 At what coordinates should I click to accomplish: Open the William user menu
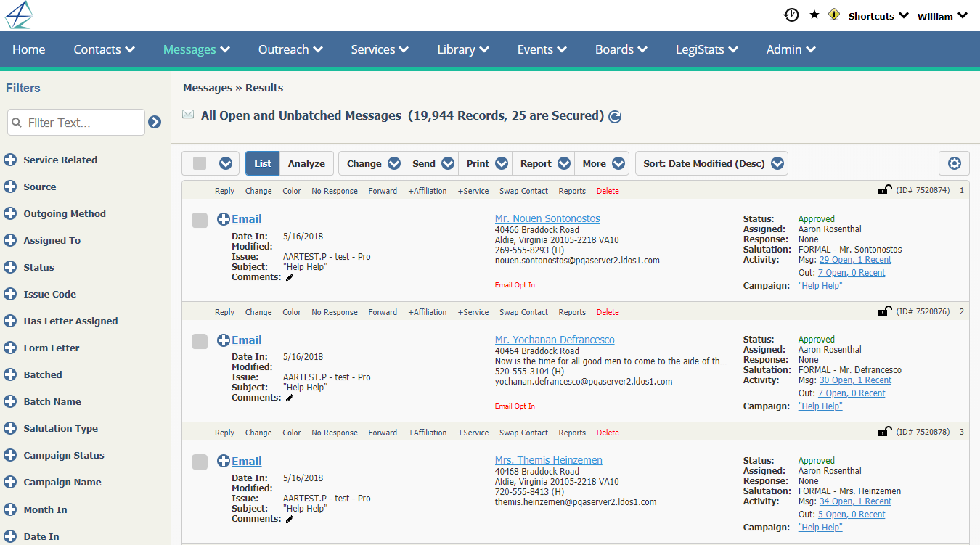pyautogui.click(x=942, y=16)
